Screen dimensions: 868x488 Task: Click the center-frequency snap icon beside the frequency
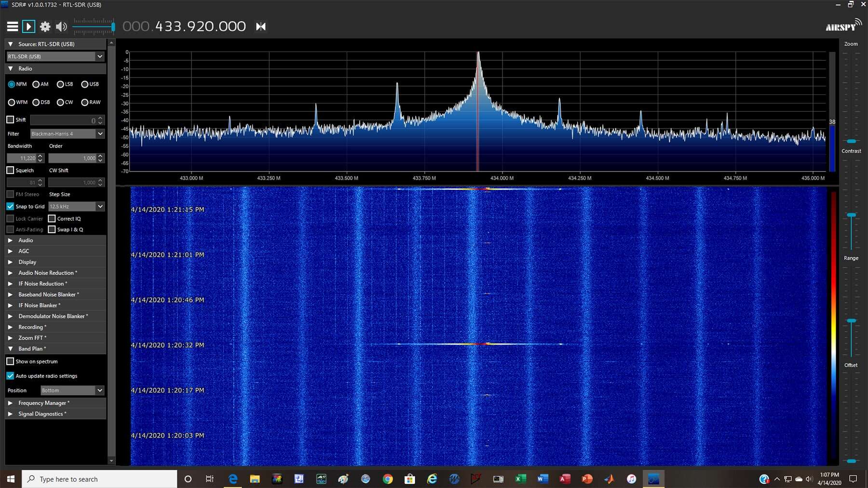(x=260, y=26)
